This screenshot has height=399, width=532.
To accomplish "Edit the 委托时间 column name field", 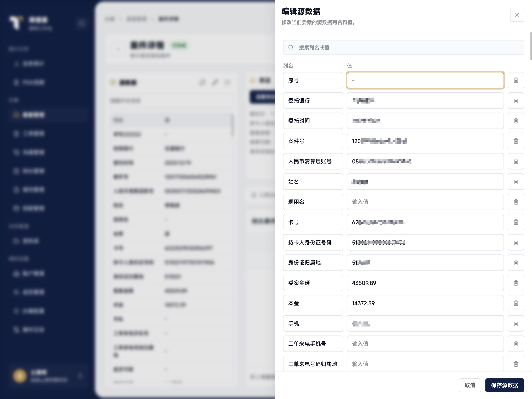I will (313, 121).
